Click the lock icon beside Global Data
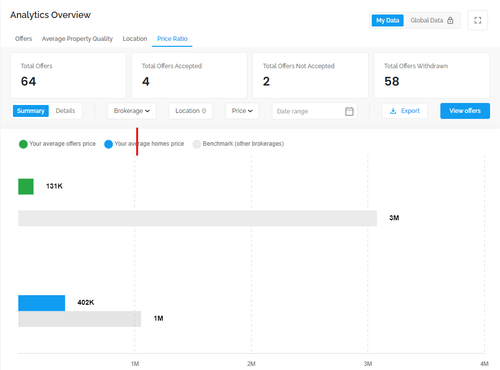 click(x=450, y=20)
